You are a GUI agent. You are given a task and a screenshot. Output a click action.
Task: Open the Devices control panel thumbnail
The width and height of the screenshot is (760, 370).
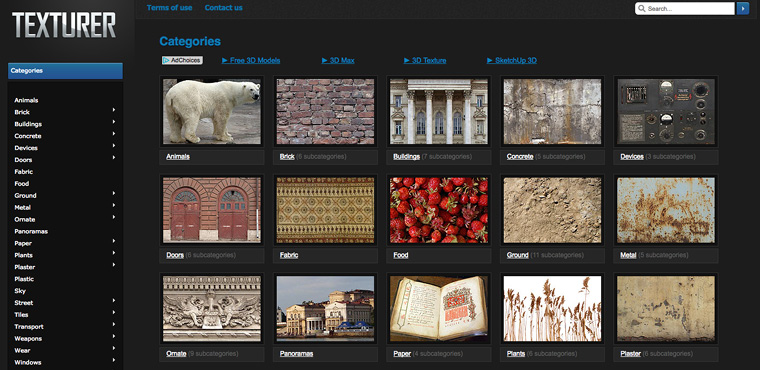[665, 112]
